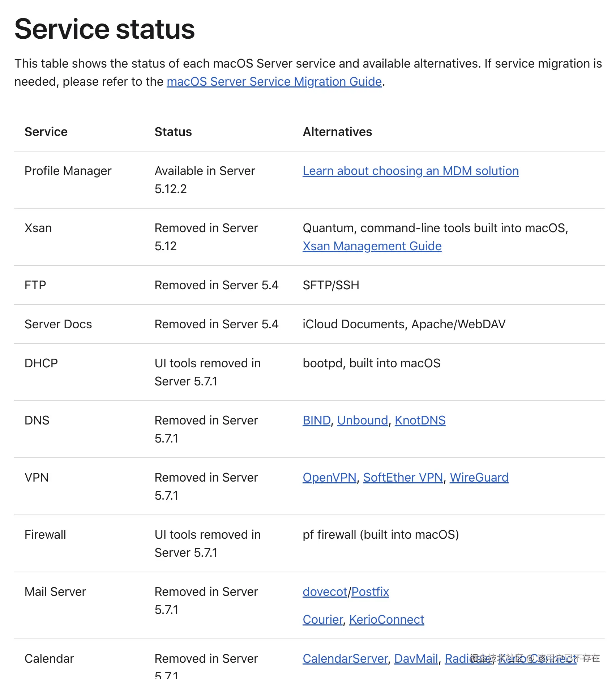Viewport: 616px width, 679px height.
Task: Click Learn about choosing an MDM solution
Action: click(x=410, y=171)
